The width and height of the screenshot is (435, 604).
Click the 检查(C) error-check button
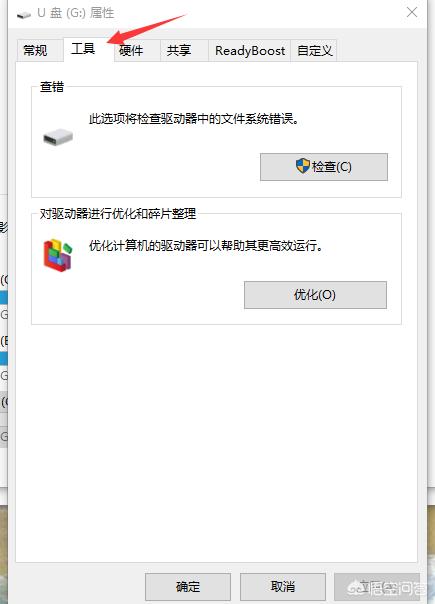324,167
